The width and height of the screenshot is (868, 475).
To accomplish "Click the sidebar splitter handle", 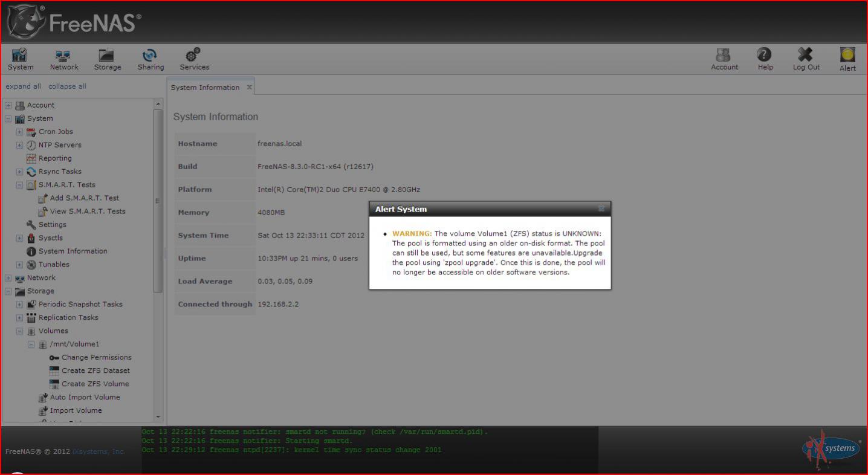I will click(x=165, y=253).
